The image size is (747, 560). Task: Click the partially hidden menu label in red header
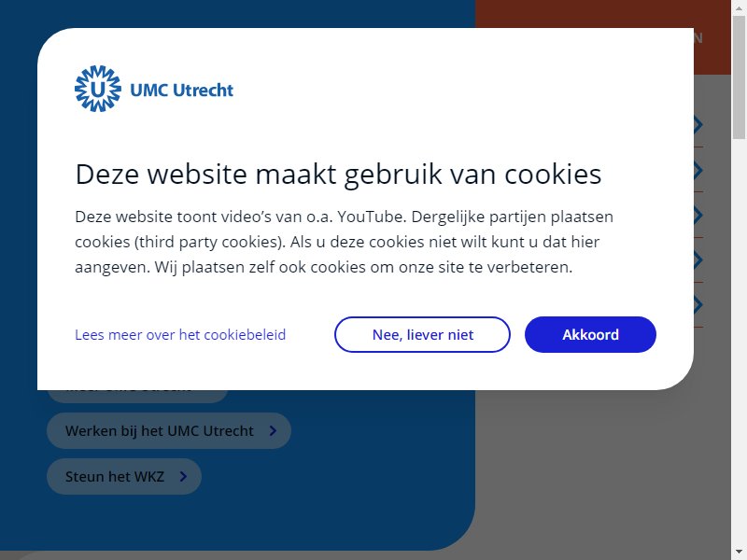click(x=698, y=38)
